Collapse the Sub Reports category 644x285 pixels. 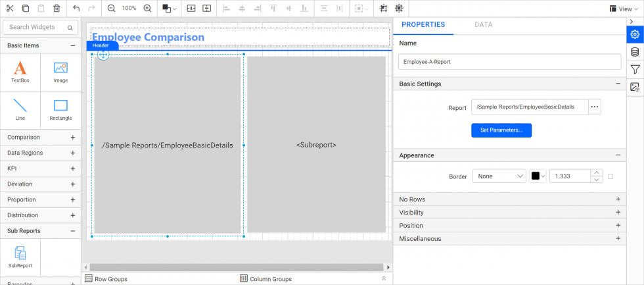tap(73, 231)
